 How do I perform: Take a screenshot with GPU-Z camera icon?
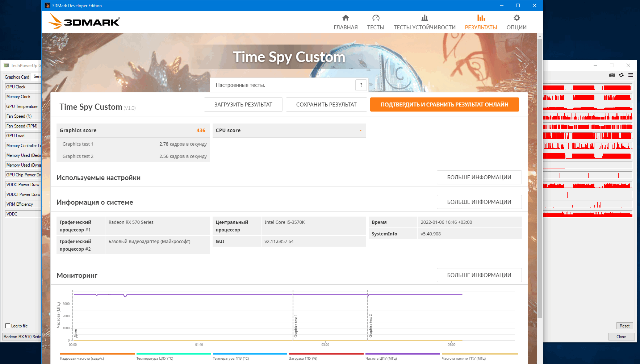coord(612,75)
